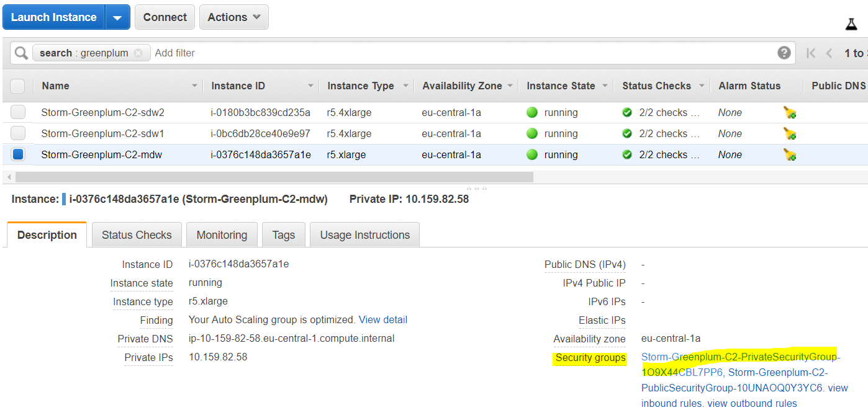
Task: Open the Instance Type column dropdown
Action: click(405, 86)
